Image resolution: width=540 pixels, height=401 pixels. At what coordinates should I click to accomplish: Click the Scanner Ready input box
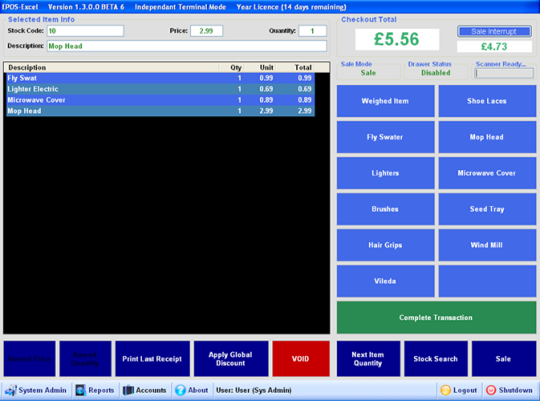tap(504, 73)
